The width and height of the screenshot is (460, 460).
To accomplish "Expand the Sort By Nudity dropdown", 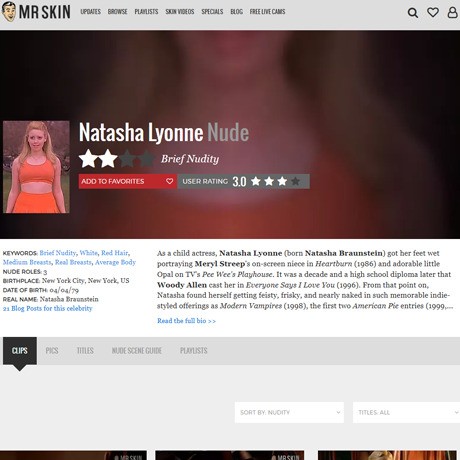I will click(x=289, y=412).
